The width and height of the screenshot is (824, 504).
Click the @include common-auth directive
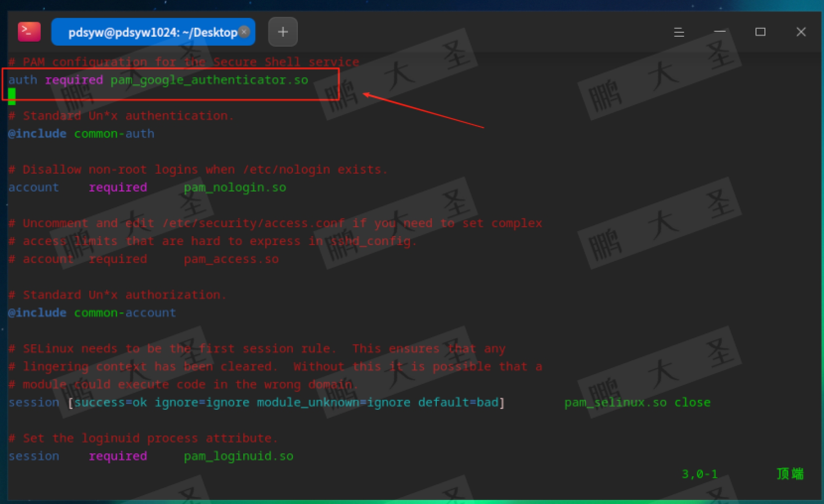(x=81, y=133)
